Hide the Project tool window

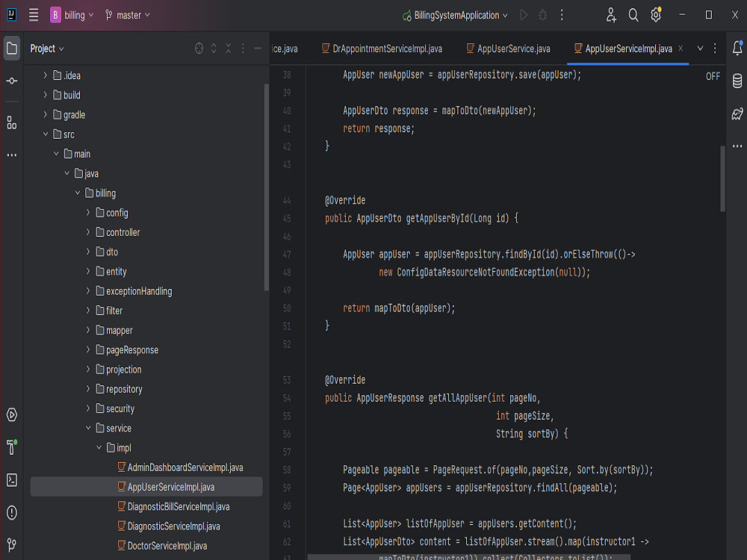(258, 48)
